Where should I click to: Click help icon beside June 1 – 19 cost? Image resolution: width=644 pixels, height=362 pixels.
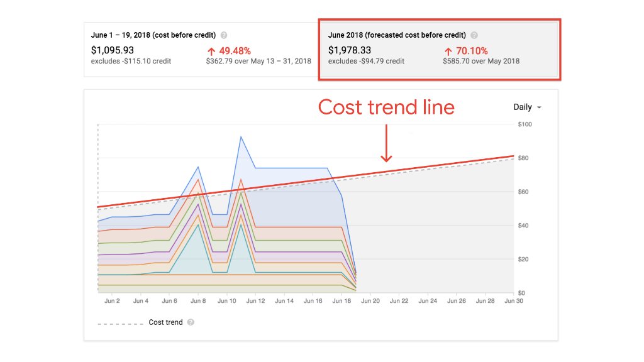(224, 35)
